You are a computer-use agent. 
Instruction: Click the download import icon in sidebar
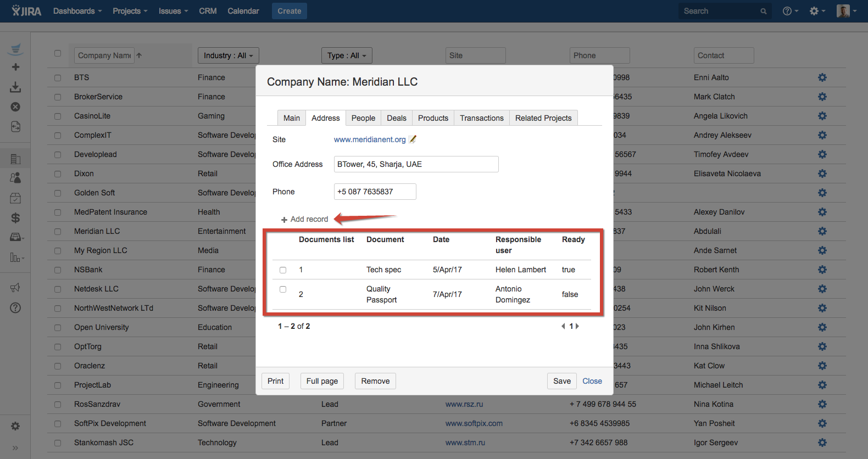click(16, 87)
